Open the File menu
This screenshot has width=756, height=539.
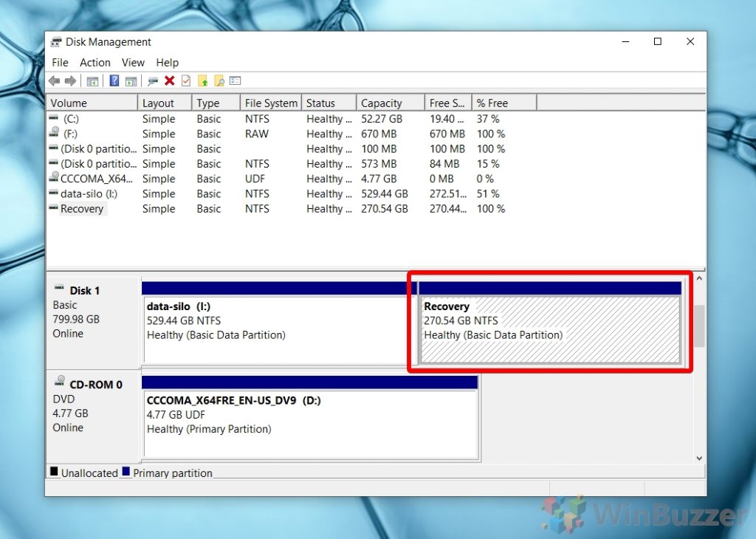click(x=60, y=63)
